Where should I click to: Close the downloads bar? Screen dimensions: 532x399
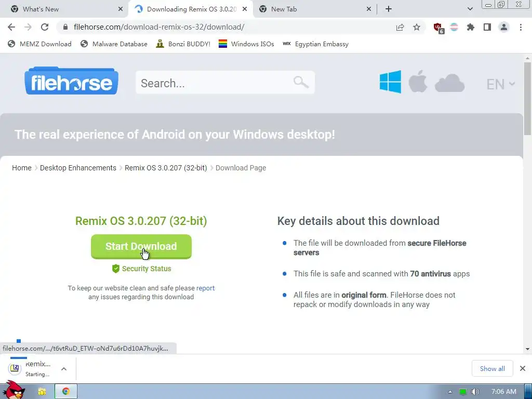click(x=523, y=368)
